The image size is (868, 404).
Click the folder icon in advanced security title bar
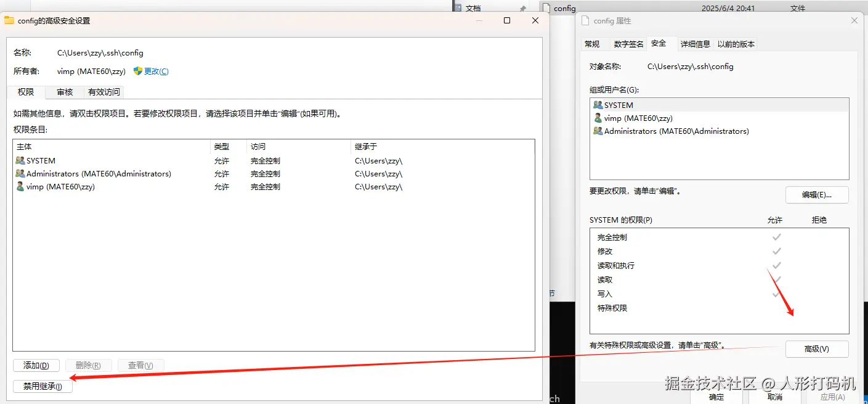pos(9,20)
